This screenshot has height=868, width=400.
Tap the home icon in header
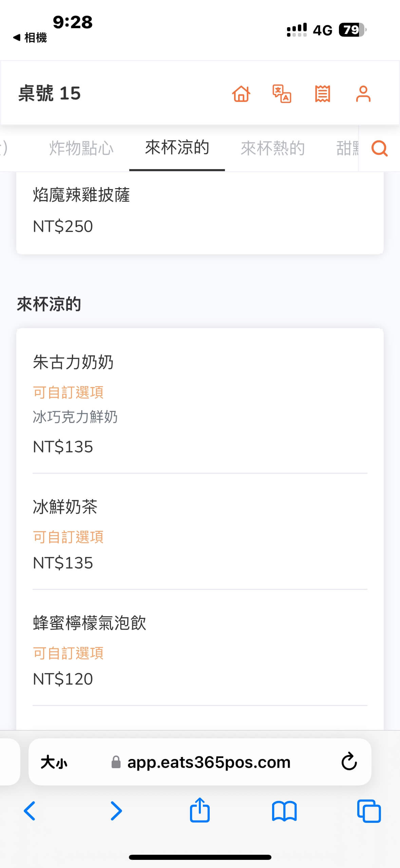(241, 94)
